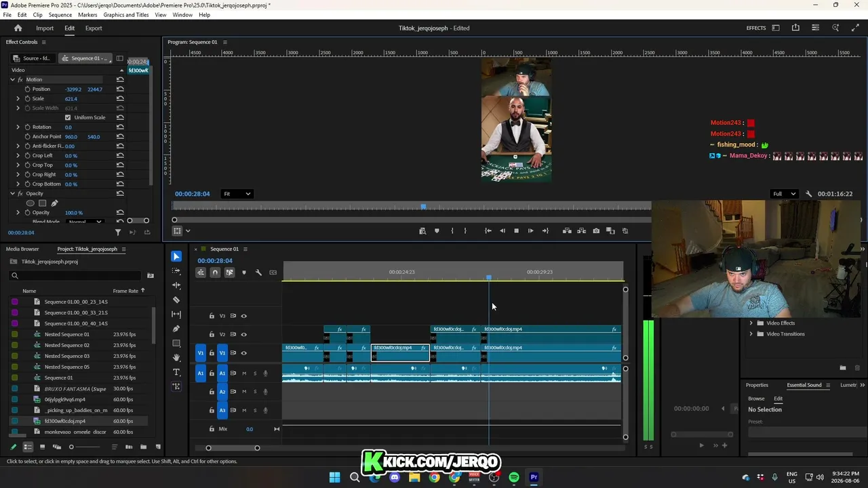
Task: Solo audio track A2
Action: 255,392
